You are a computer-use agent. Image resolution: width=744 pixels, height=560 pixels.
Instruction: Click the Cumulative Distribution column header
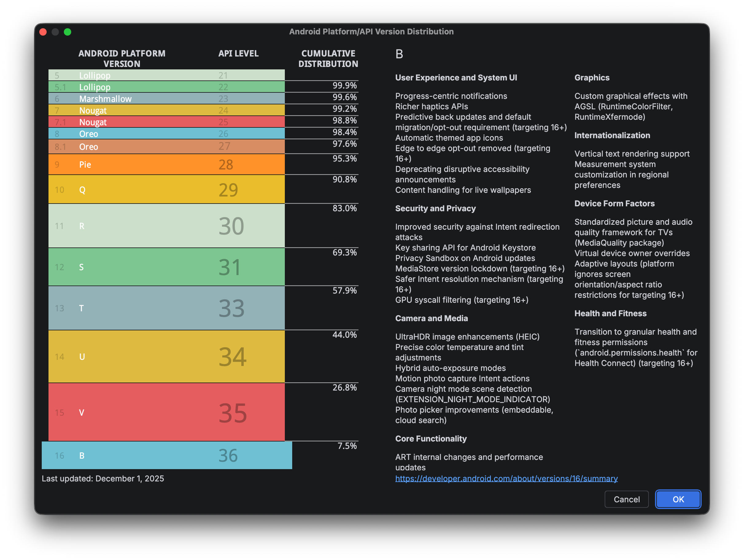[x=328, y=59]
